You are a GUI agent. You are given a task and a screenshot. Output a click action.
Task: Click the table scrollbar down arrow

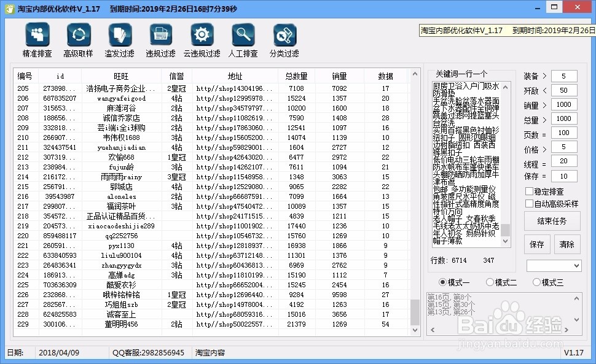(415, 330)
